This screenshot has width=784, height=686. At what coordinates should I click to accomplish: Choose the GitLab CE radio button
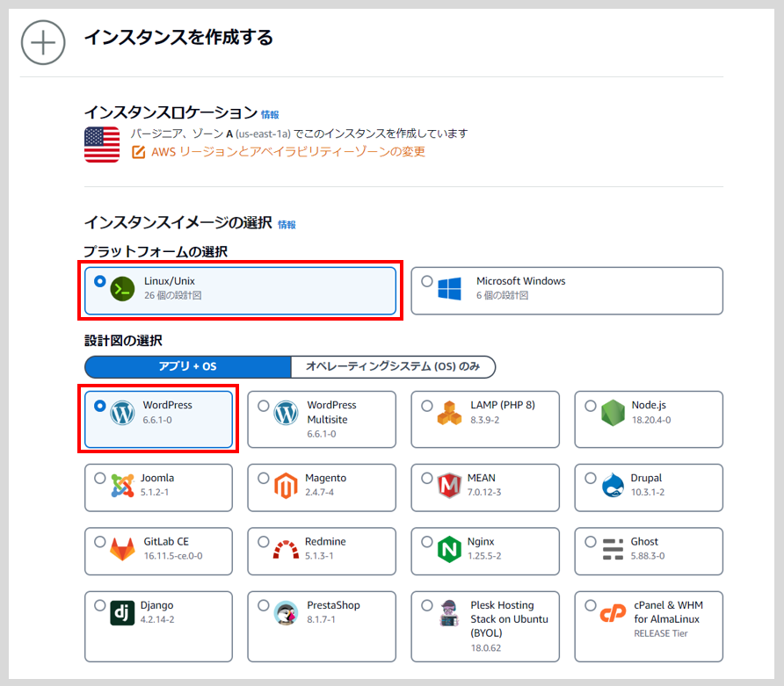[100, 542]
